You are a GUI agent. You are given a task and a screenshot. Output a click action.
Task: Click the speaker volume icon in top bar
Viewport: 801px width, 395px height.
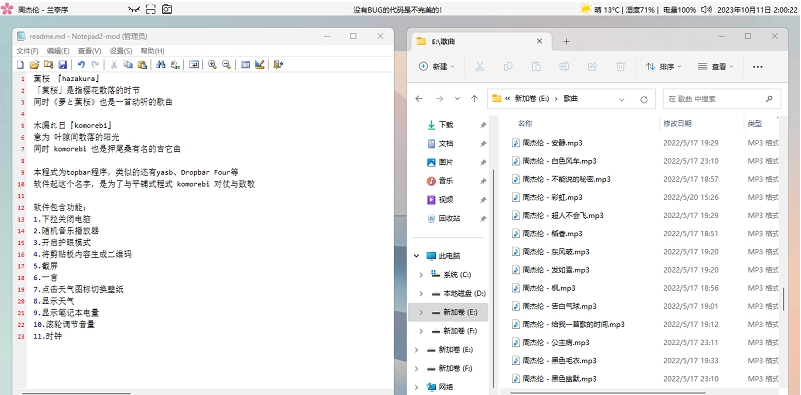pos(706,9)
